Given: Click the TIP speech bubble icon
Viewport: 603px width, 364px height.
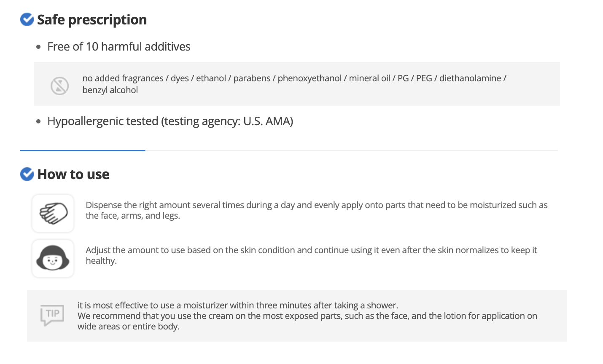Looking at the screenshot, I should pos(52,315).
